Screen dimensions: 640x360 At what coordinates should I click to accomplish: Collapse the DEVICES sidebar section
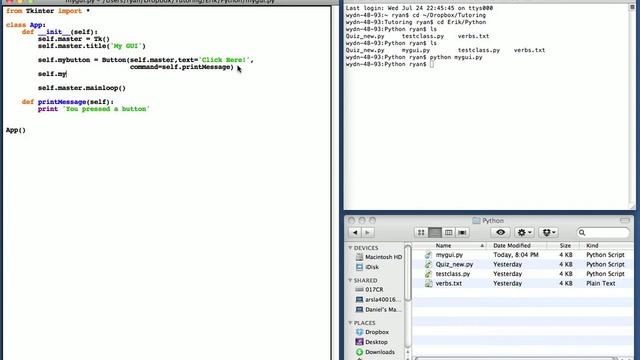[350, 248]
